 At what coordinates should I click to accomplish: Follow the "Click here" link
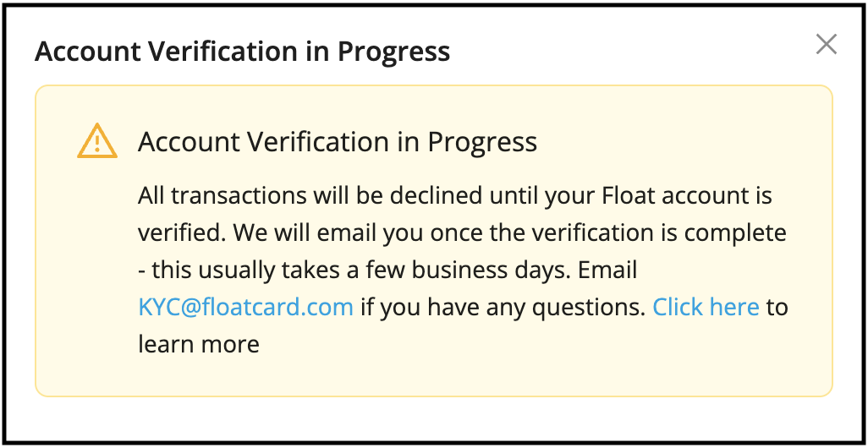[706, 307]
